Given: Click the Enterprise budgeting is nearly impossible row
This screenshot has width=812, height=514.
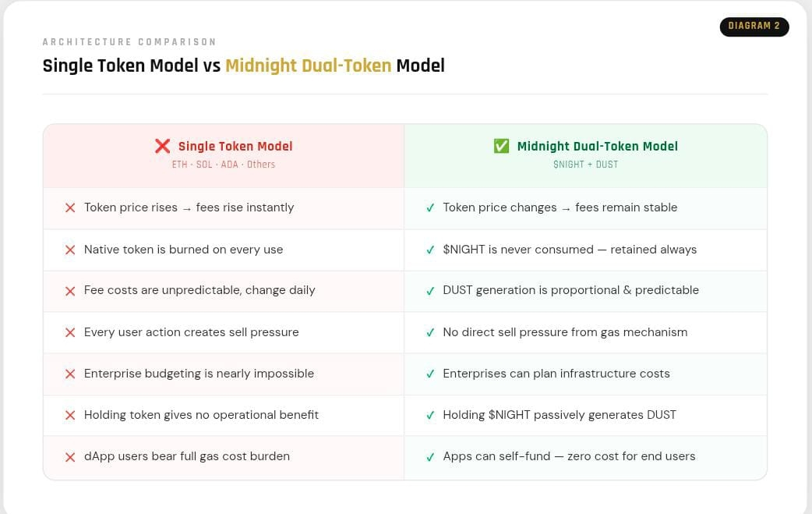Looking at the screenshot, I should (x=224, y=374).
